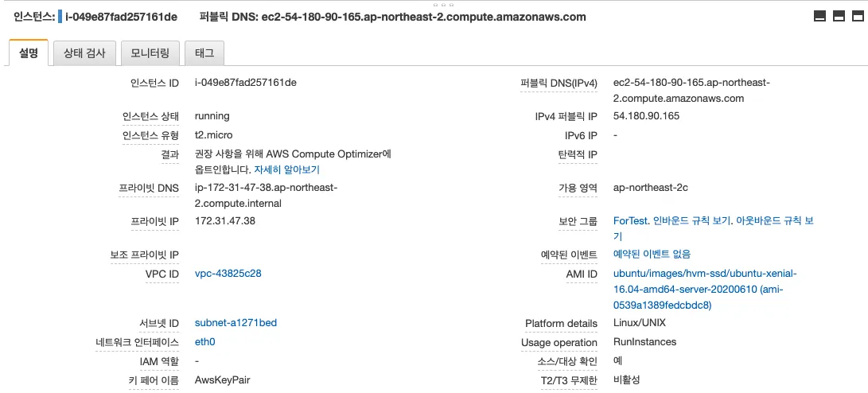The height and width of the screenshot is (393, 868).
Task: Set details pane to half-height layout icon
Action: [839, 17]
